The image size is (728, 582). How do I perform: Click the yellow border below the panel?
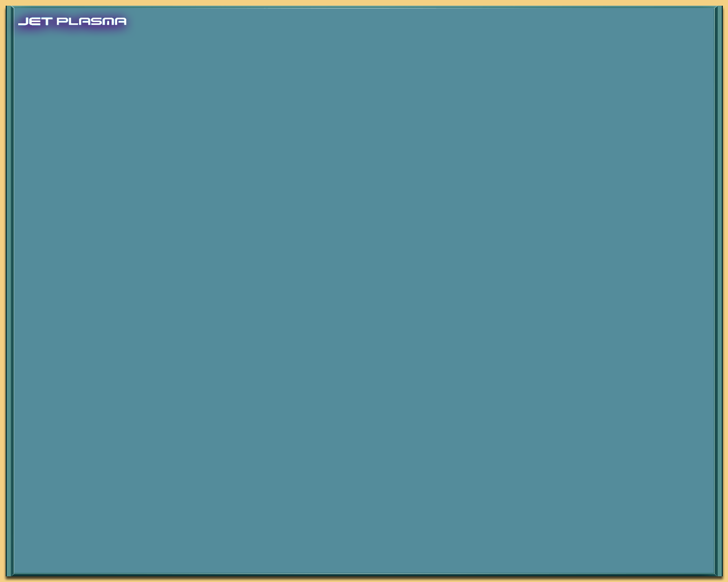pyautogui.click(x=364, y=580)
